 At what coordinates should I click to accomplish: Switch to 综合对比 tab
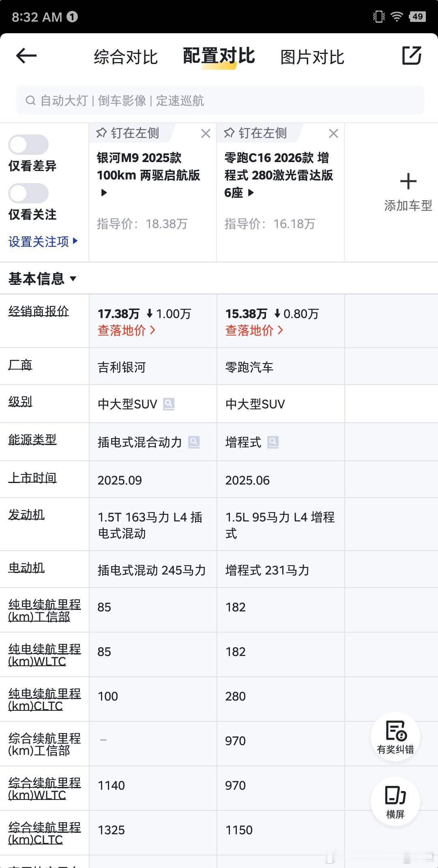[x=126, y=57]
